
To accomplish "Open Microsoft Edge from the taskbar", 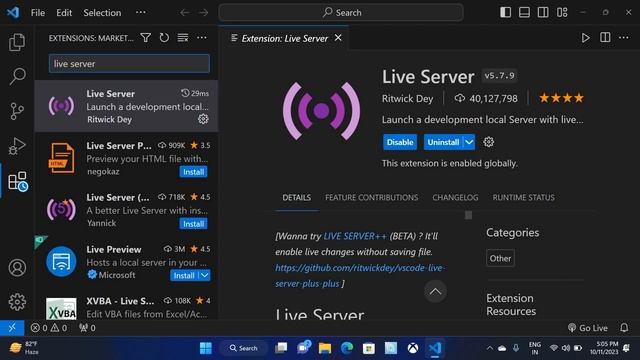I will [347, 348].
